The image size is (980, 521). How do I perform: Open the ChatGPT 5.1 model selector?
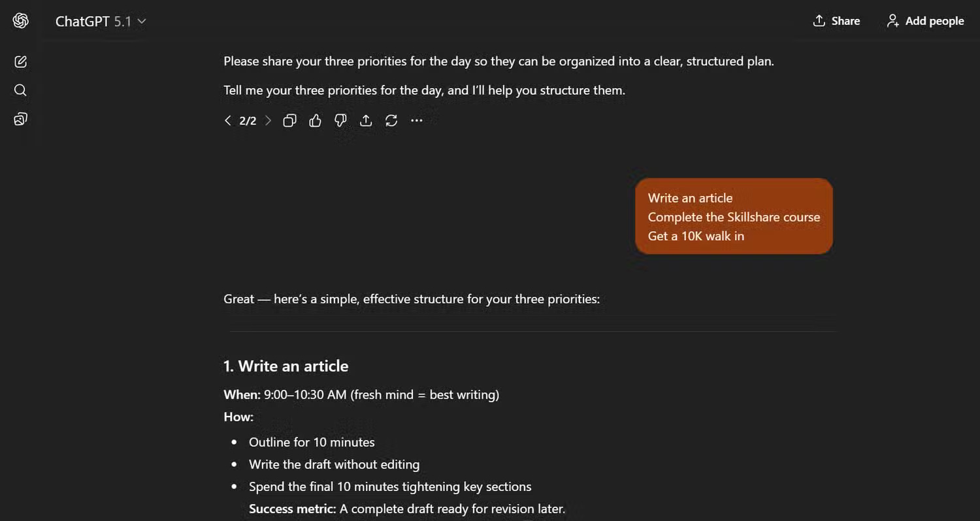coord(99,21)
